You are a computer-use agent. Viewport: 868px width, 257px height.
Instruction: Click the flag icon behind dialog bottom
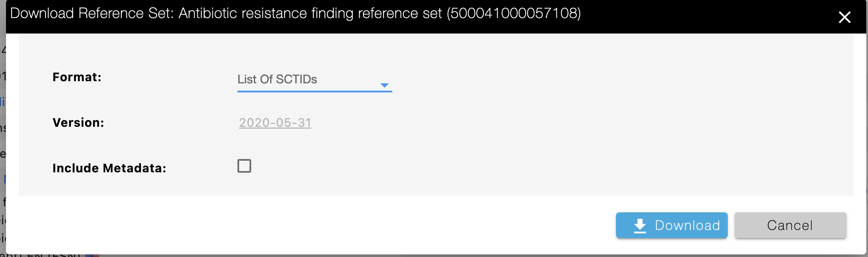tap(92, 255)
